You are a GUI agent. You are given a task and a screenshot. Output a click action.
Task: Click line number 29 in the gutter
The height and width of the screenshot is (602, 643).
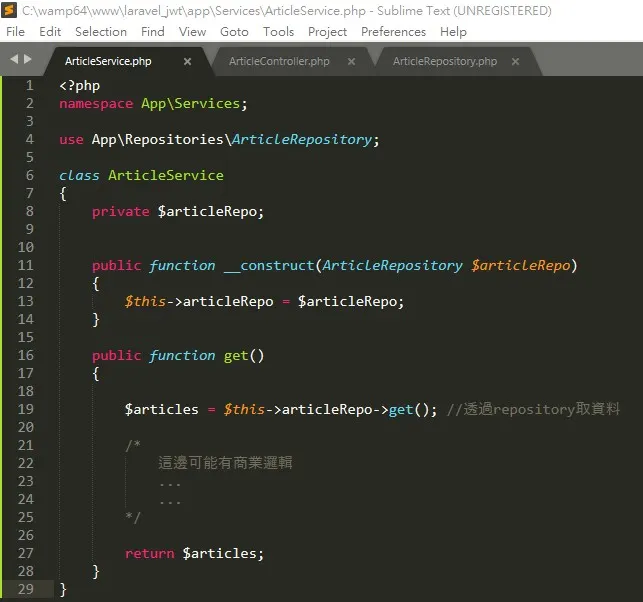[x=25, y=589]
